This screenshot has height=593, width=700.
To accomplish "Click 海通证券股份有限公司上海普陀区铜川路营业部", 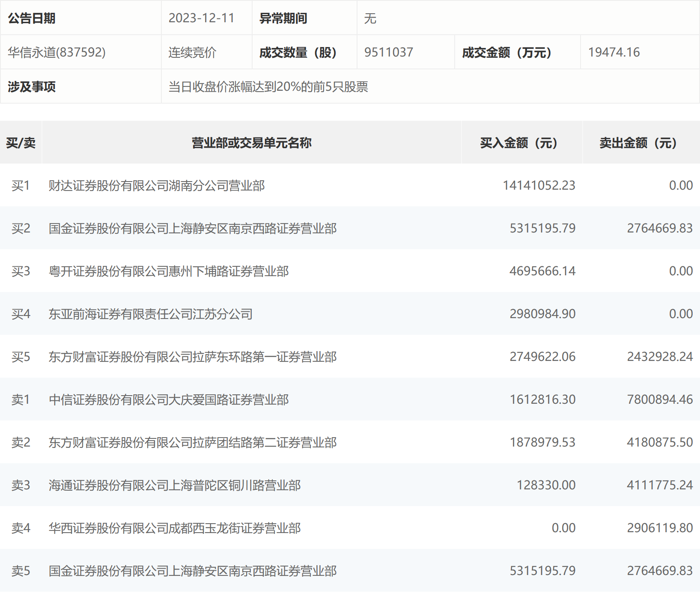I will pyautogui.click(x=175, y=485).
